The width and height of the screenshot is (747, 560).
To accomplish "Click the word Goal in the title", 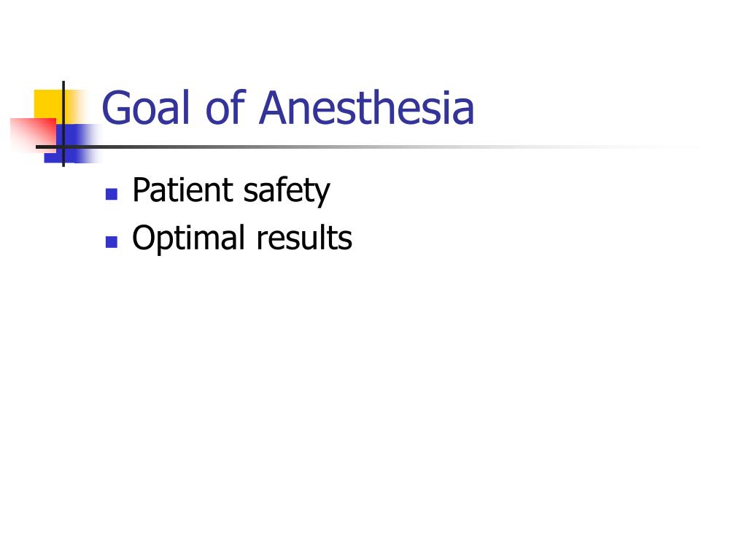I will 146,108.
